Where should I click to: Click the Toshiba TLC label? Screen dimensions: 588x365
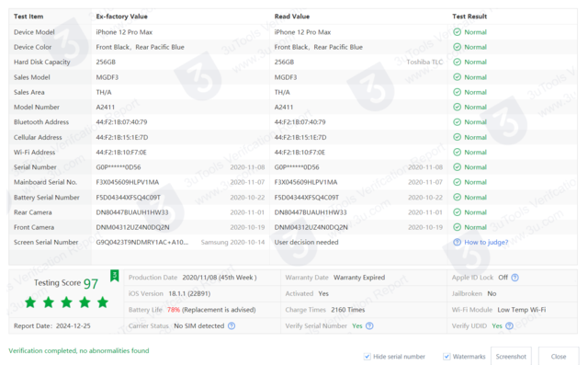424,62
